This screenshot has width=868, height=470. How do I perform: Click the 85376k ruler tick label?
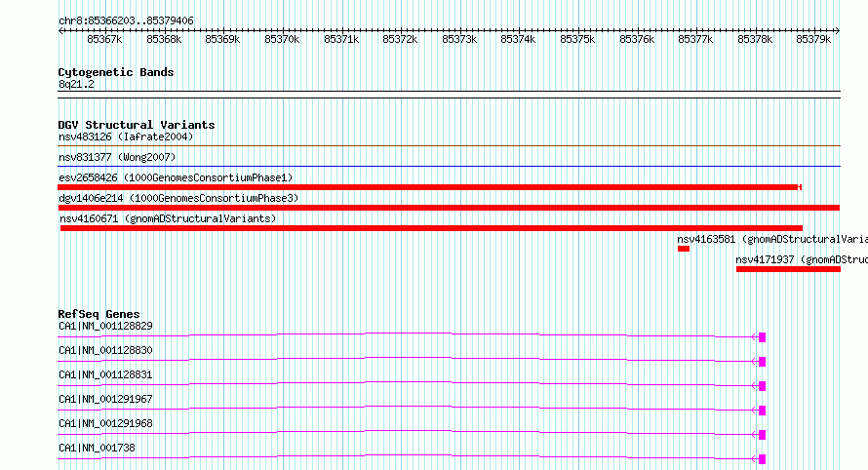(x=637, y=39)
